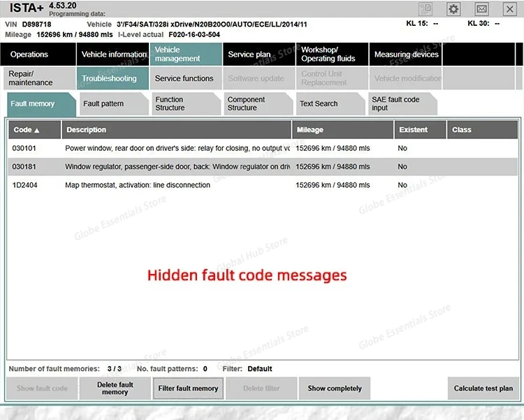Viewport: 524px width, 420px height.
Task: Select the Vehicle management tab
Action: pyautogui.click(x=186, y=55)
